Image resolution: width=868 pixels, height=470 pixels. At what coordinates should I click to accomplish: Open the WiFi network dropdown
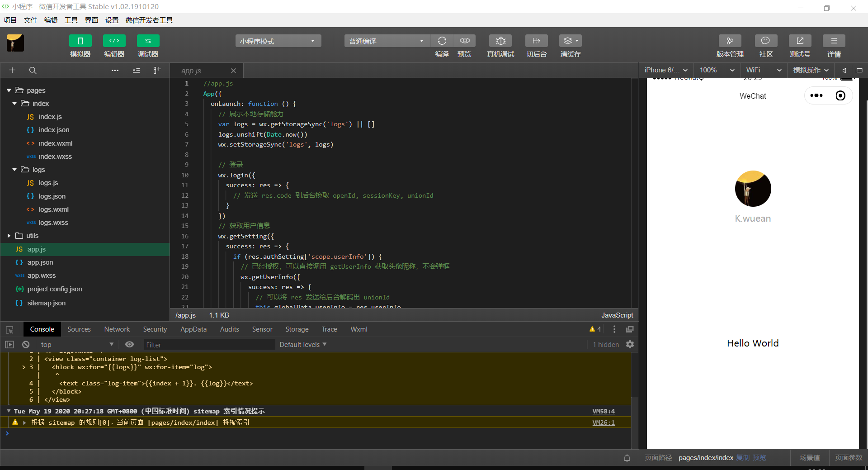click(764, 70)
